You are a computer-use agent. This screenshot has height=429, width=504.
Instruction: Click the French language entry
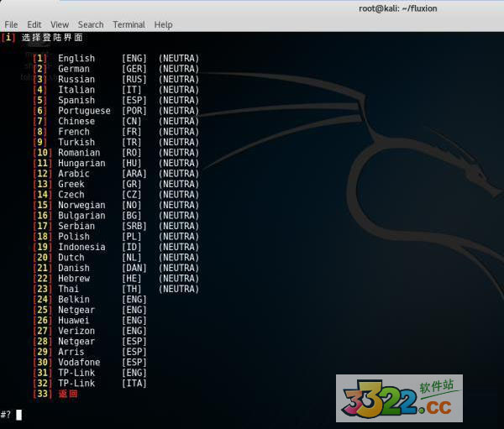tap(74, 132)
